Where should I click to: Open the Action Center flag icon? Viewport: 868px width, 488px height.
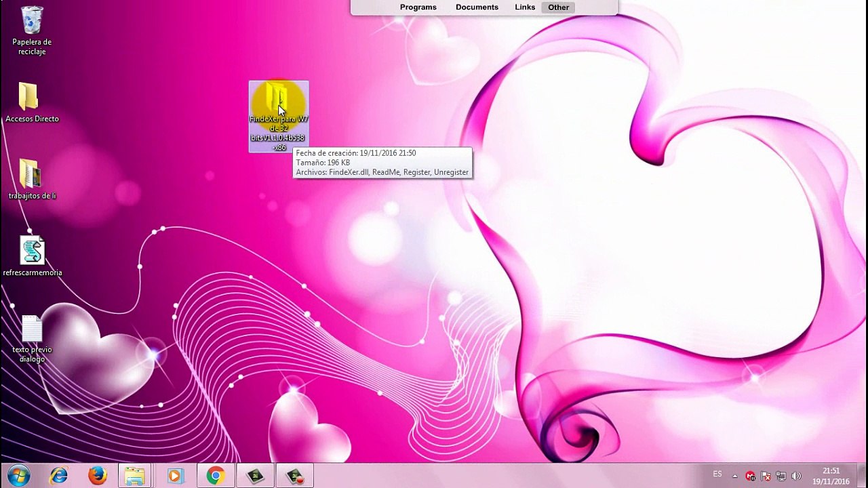point(766,476)
